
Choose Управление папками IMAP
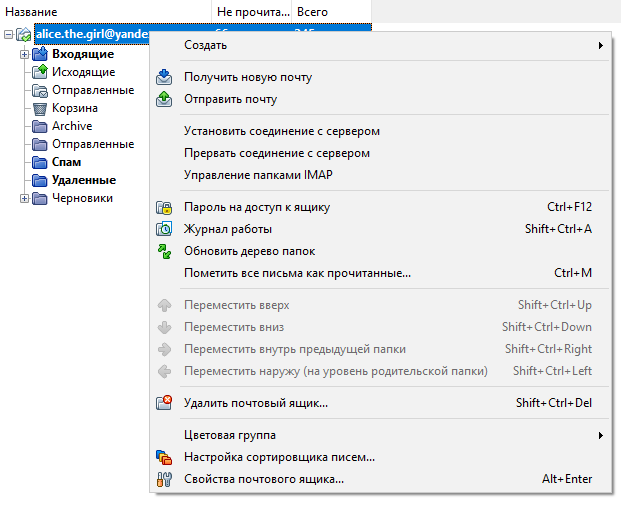tap(258, 175)
